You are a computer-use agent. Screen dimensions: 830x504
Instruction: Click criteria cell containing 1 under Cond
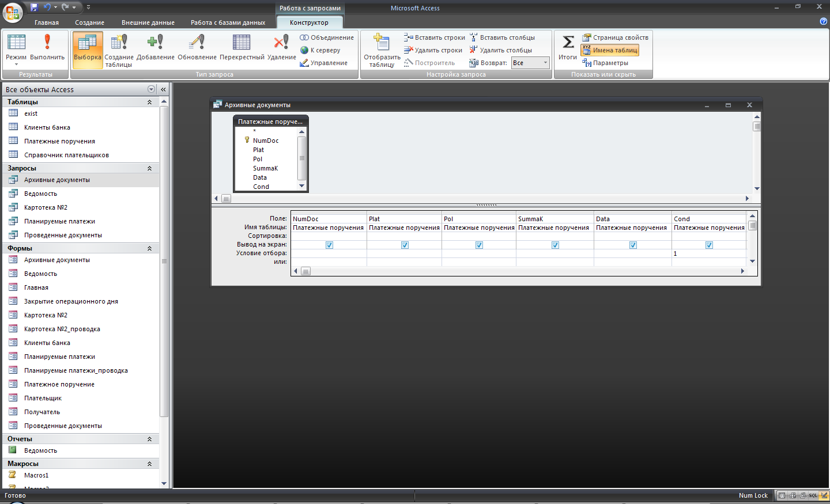[708, 253]
